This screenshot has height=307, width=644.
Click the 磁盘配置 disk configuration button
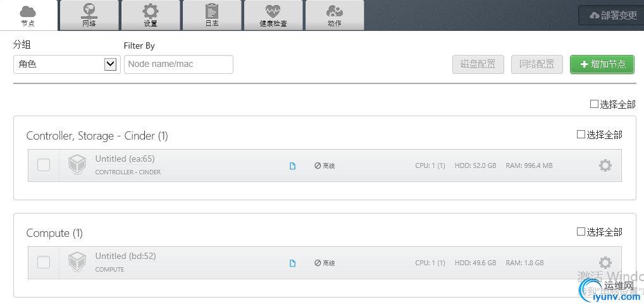click(x=478, y=64)
